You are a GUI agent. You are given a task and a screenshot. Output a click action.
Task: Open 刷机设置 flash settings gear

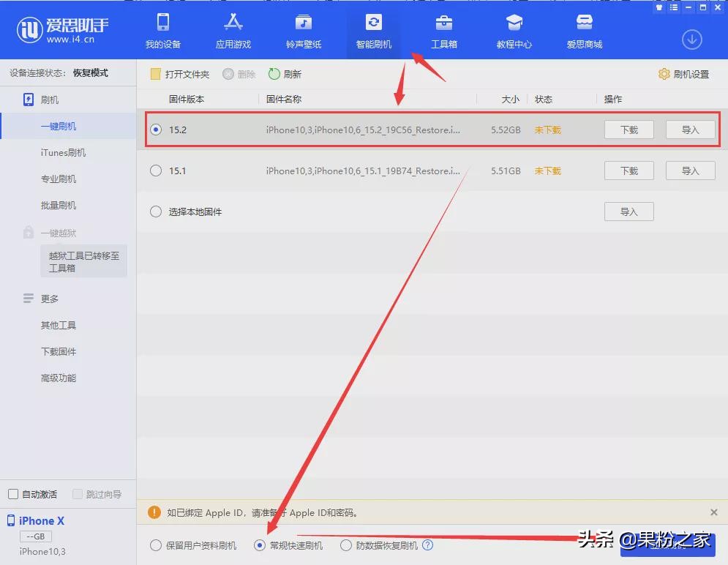(x=683, y=73)
